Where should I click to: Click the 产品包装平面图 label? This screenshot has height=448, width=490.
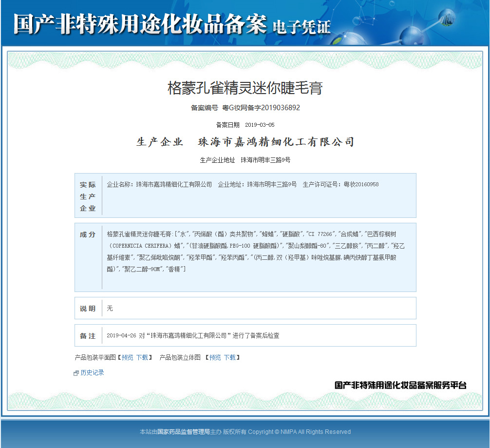point(95,357)
